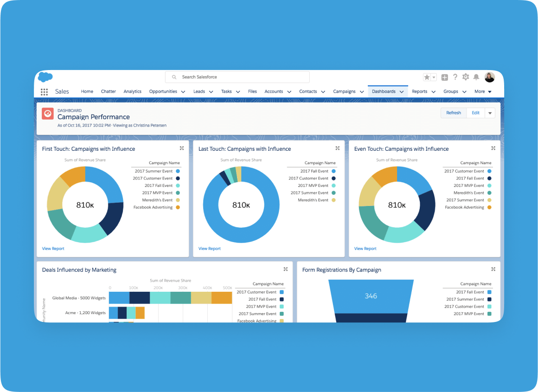Viewport: 538px width, 392px height.
Task: Expand the Form Registrations By Campaign widget
Action: point(493,269)
